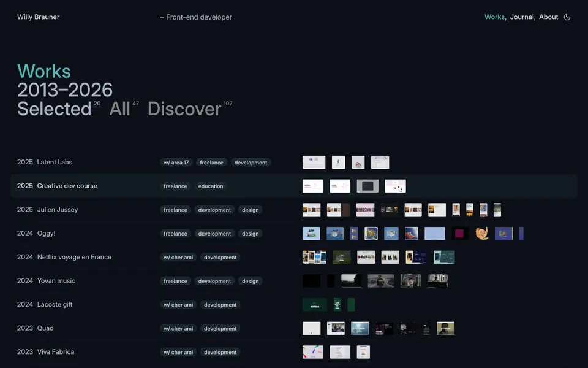Open first Creative dev course thumbnail
Screen dimensions: 588x368
click(313, 186)
